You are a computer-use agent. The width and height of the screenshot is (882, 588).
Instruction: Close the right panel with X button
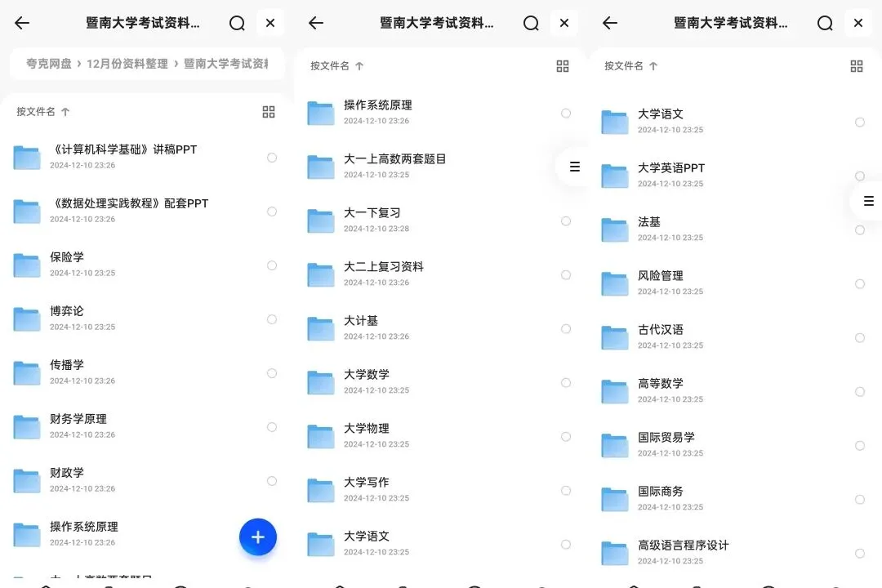[x=857, y=23]
